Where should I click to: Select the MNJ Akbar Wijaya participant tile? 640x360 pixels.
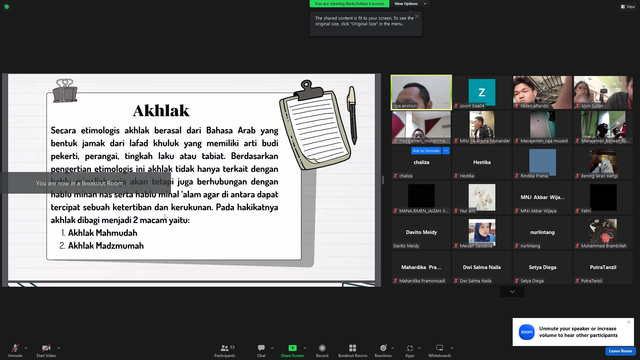point(542,198)
